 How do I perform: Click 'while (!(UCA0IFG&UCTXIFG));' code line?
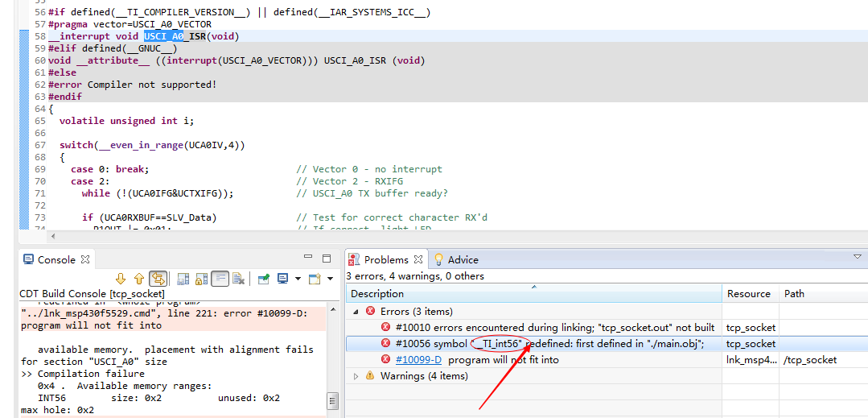pyautogui.click(x=158, y=193)
